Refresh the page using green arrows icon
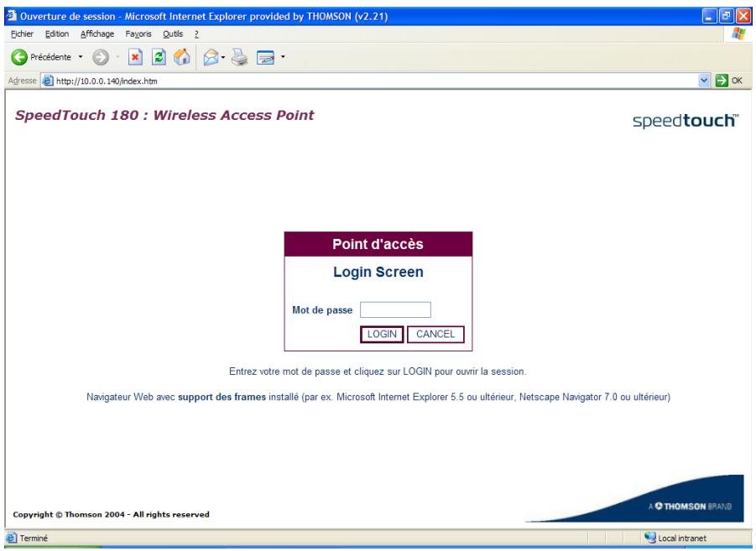Screen dimensions: 756x551 tap(159, 57)
